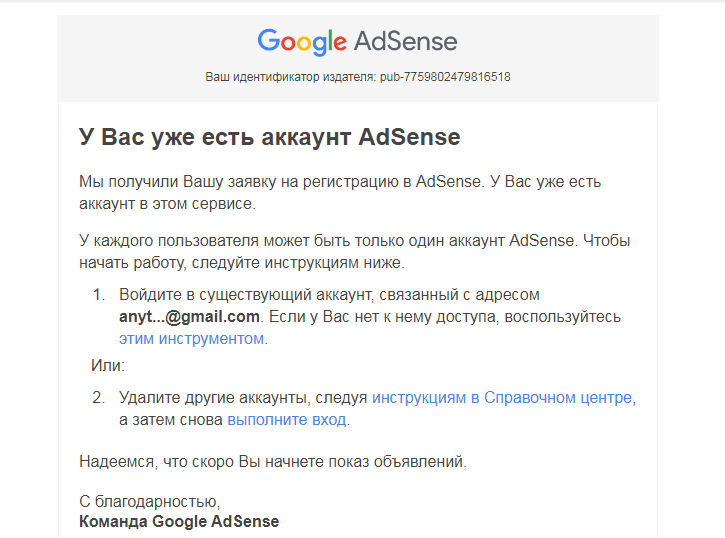The height and width of the screenshot is (538, 725).
Task: Click the "AdSense" word in the header logo
Action: pos(405,42)
